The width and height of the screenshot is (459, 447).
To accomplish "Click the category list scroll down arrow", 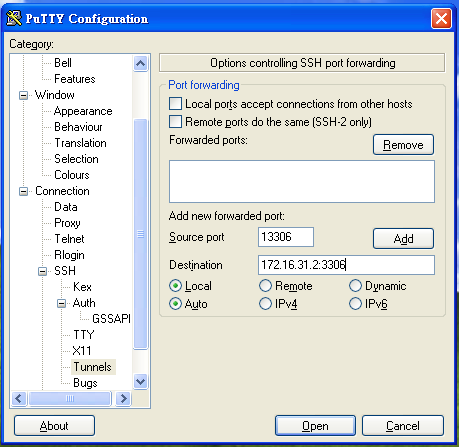I will (x=140, y=381).
